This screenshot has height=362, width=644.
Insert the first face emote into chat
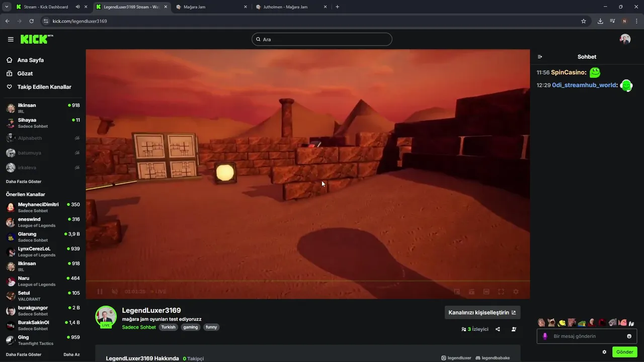point(541,323)
